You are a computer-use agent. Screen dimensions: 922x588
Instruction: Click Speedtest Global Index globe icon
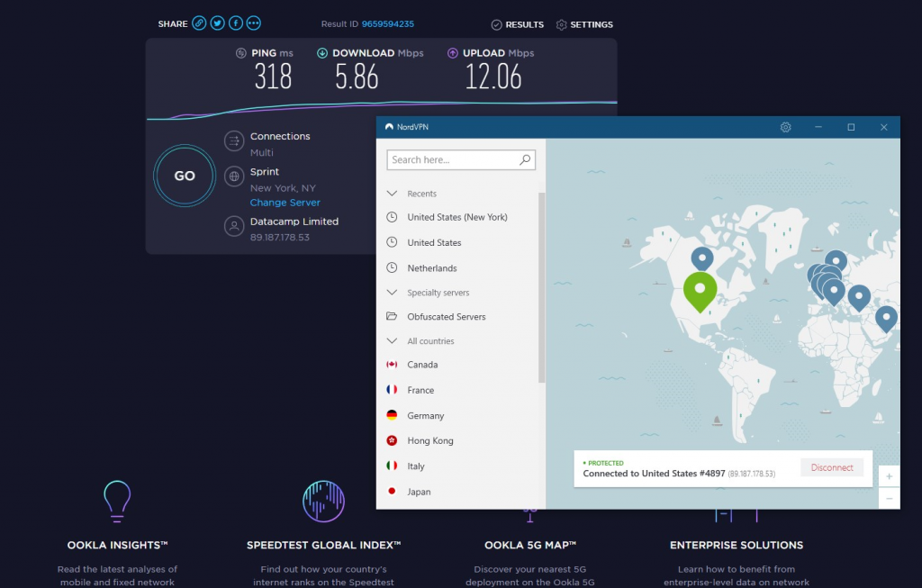click(323, 502)
